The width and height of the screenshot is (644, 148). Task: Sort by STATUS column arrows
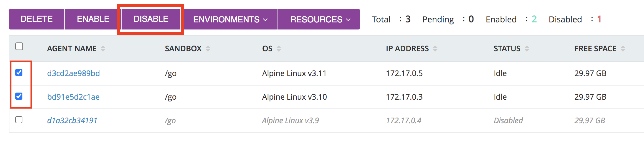[x=527, y=49]
